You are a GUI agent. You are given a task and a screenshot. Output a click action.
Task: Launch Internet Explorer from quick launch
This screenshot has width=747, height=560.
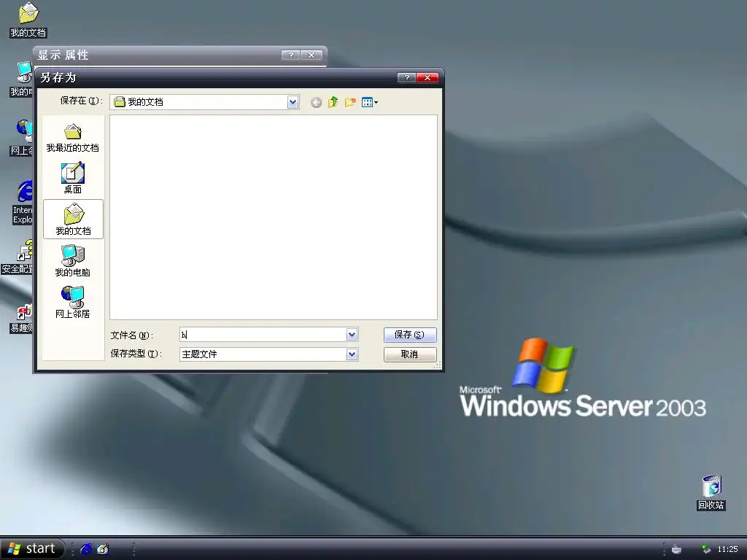86,549
